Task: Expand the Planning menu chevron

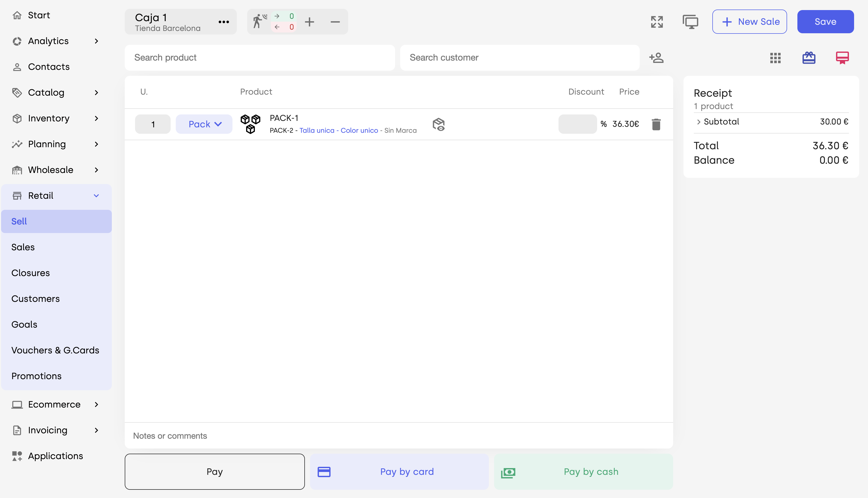Action: [96, 144]
